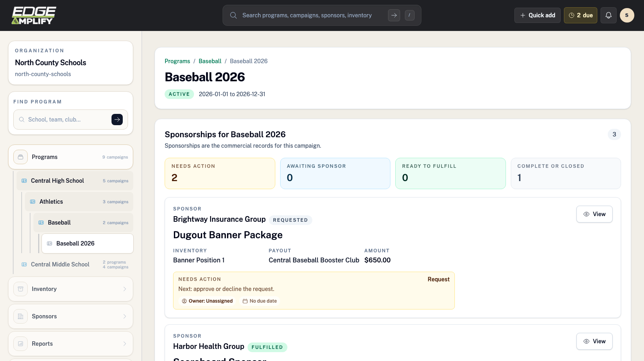Open the 2 due tasks button
Screen dimensions: 644x361
(x=580, y=15)
